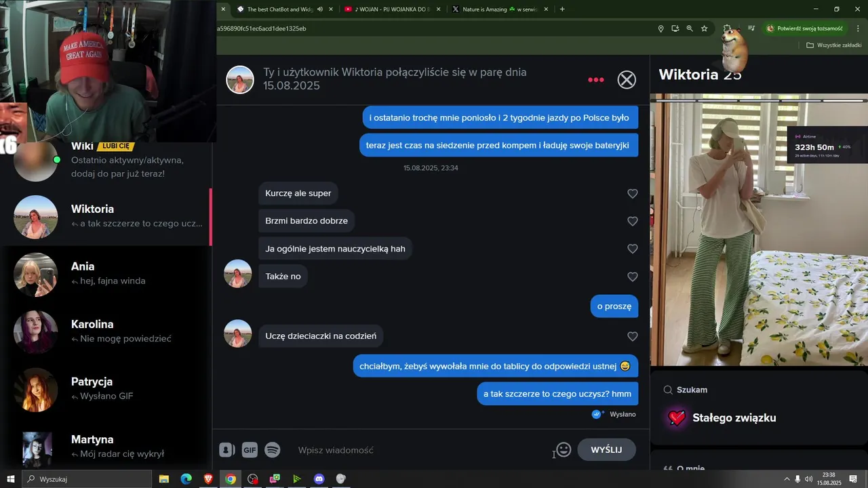Focus the "Wpisz wiadomość" text field

click(420, 450)
